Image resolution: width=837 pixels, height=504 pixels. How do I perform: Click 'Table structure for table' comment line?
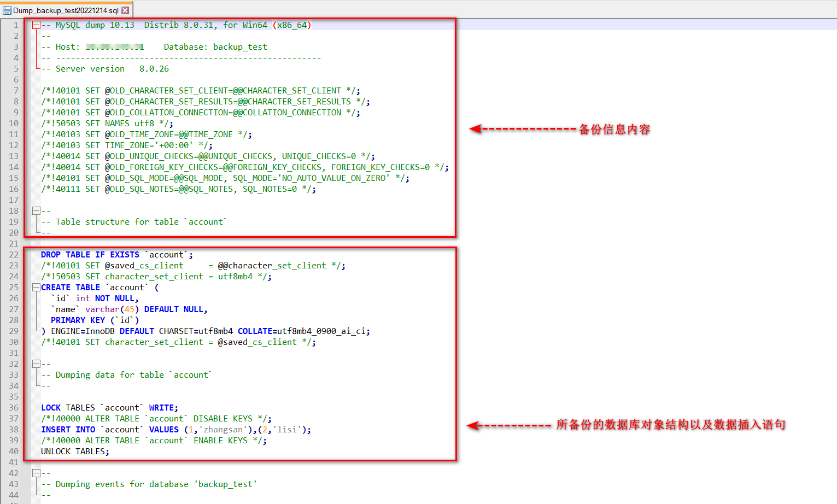coord(134,222)
